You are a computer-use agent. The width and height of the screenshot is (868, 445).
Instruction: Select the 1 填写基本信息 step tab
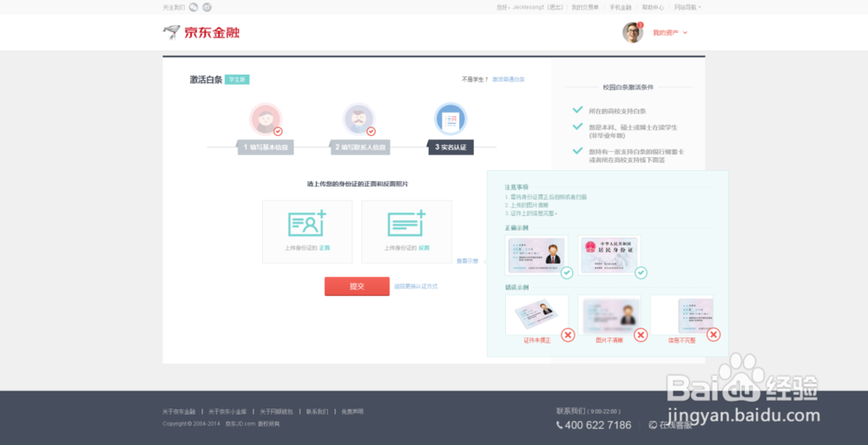click(x=266, y=147)
